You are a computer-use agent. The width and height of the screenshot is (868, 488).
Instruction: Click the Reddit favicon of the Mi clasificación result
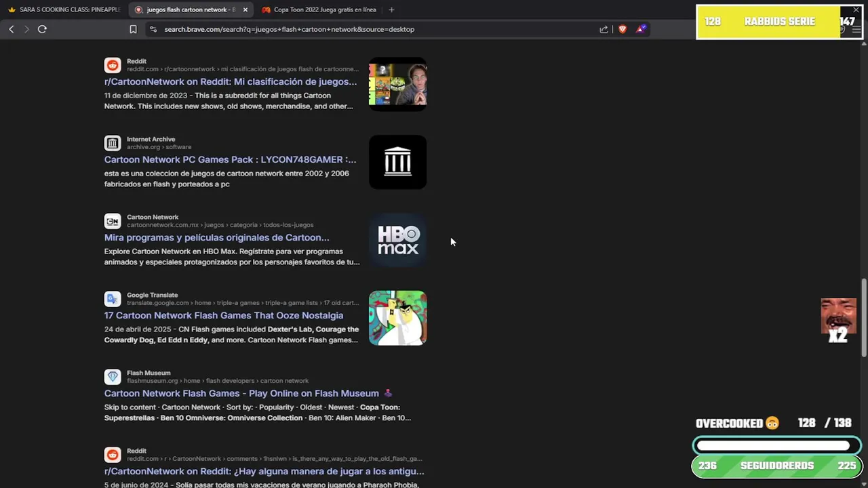[113, 65]
